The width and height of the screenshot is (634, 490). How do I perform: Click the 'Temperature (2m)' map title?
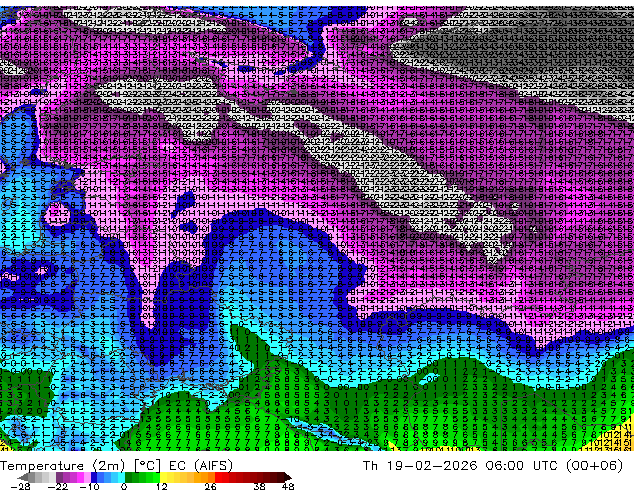pyautogui.click(x=63, y=466)
